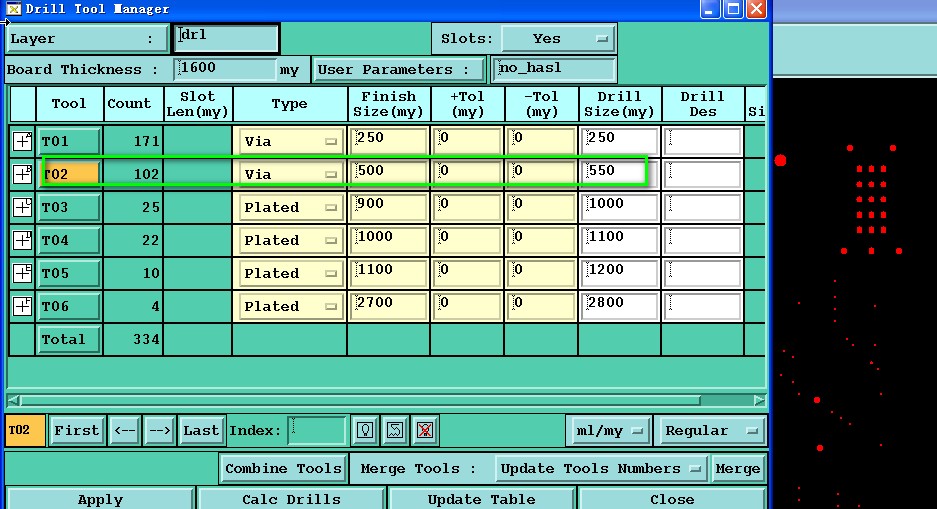Viewport: 937px width, 509px height.
Task: Click the Drill Tool Manager title bar icon
Action: coord(13,9)
